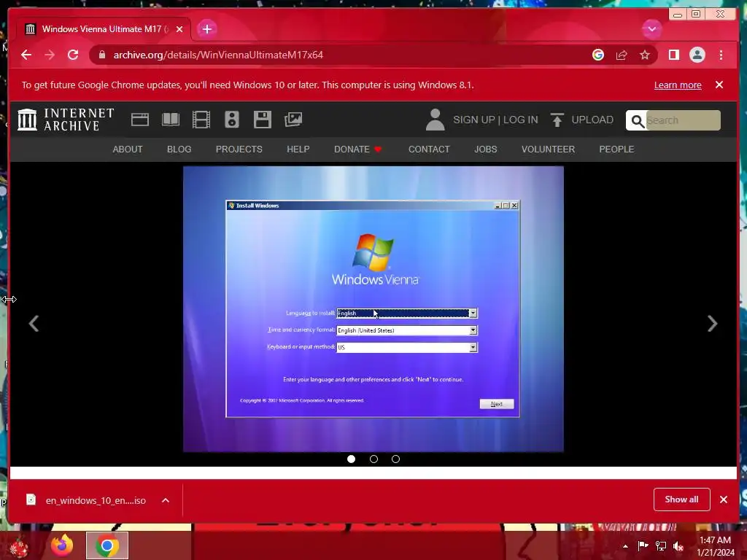Open the CONTACT menu item
The image size is (747, 560).
(429, 149)
